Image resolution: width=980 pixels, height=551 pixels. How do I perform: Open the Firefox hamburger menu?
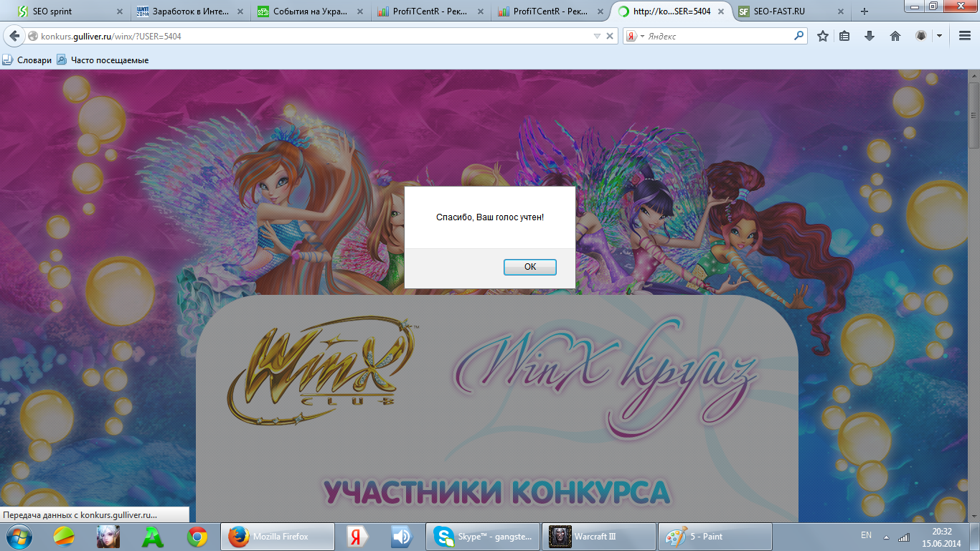click(965, 36)
